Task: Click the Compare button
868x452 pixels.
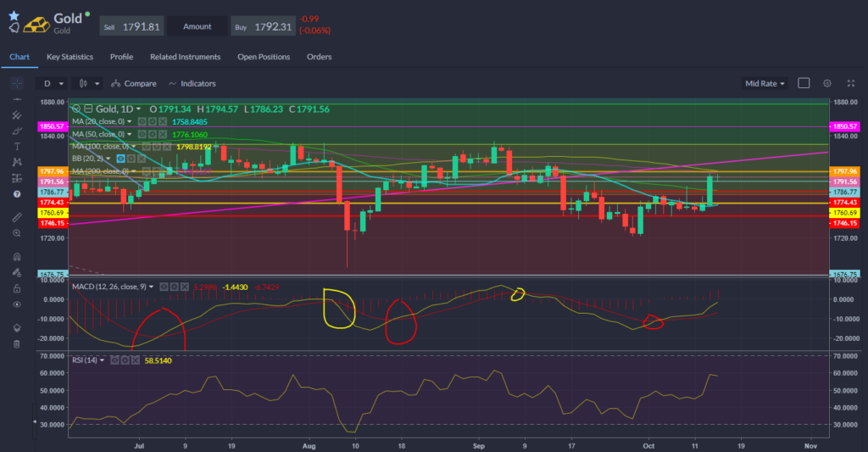Action: click(x=133, y=84)
